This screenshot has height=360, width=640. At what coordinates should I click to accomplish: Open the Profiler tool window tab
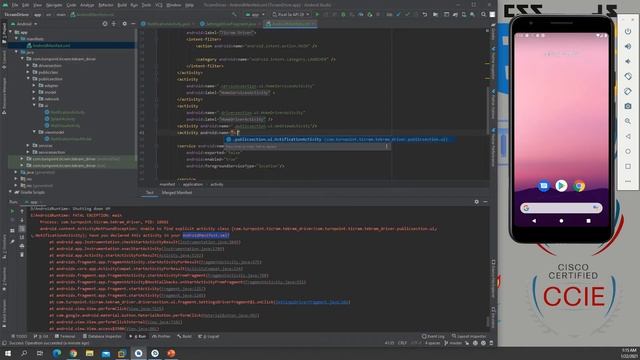(161, 336)
